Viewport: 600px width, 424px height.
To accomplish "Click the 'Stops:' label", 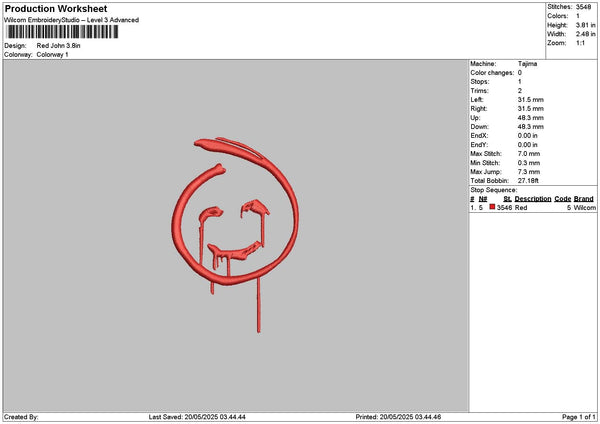I will 480,82.
